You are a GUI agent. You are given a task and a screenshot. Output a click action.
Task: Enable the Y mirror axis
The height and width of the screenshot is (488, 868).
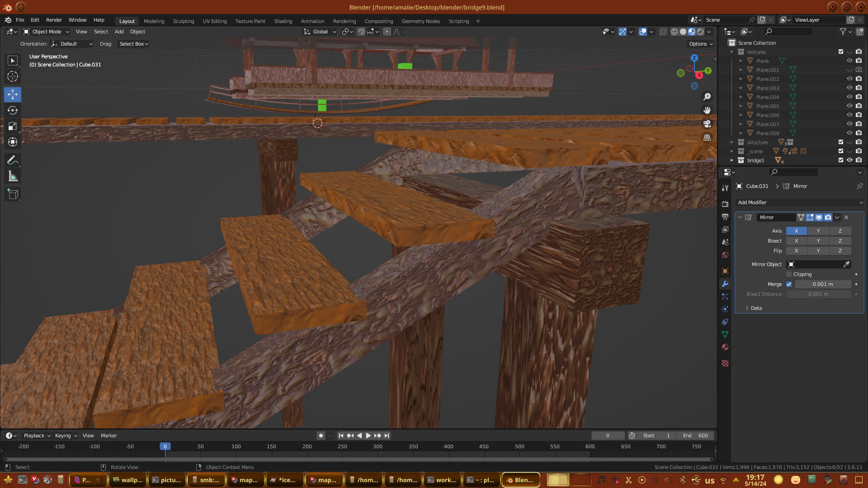tap(818, 231)
